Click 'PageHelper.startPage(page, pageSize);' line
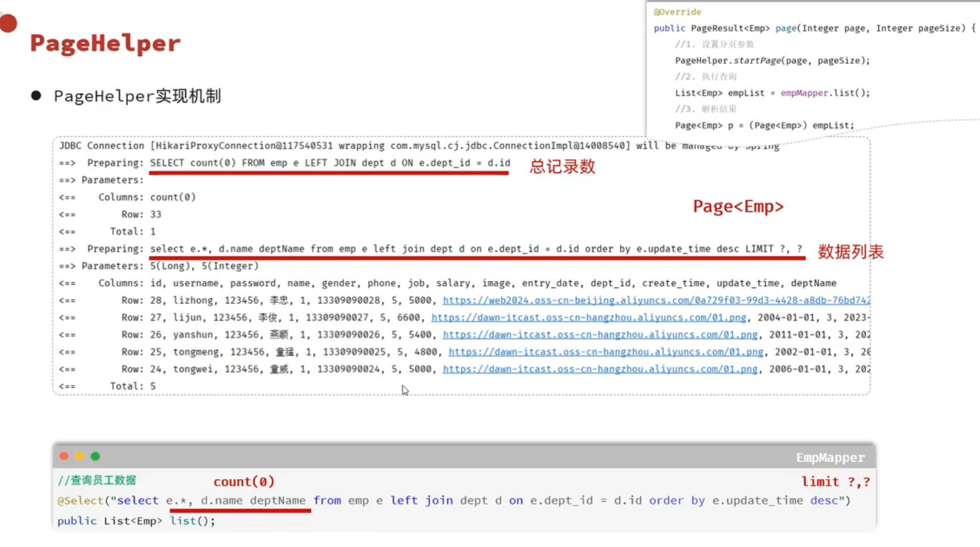This screenshot has height=547, width=980. click(x=772, y=61)
